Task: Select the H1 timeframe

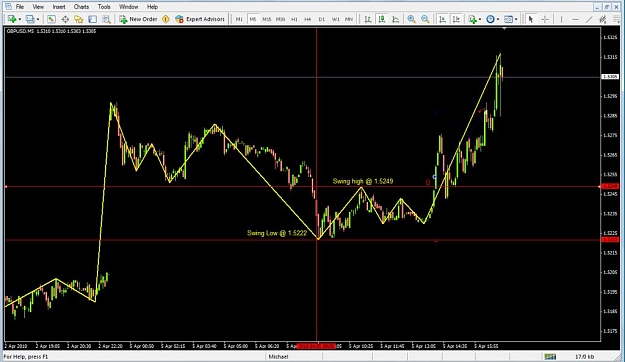Action: point(294,19)
